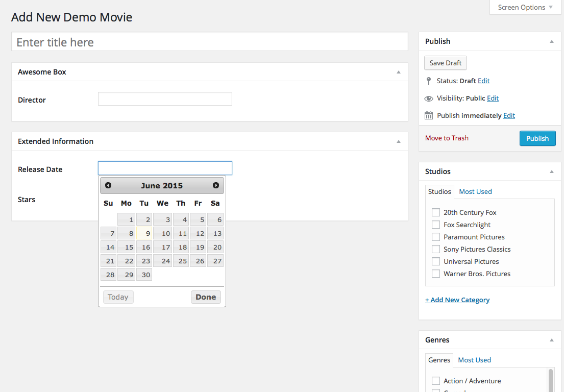Screen dimensions: 564x392
Task: Switch to Most Used tab in Genres
Action: pos(474,360)
